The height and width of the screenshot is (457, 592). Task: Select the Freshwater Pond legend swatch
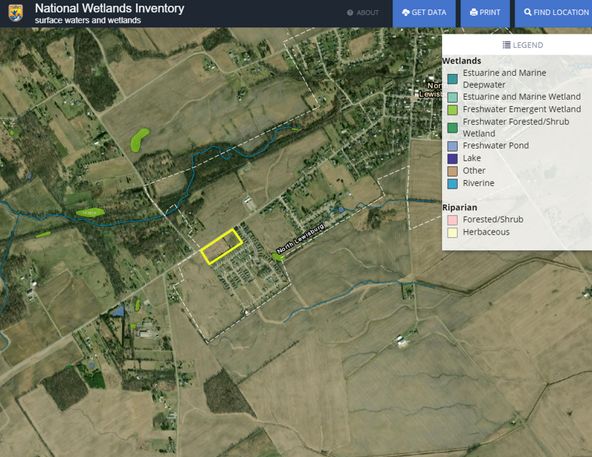[452, 146]
